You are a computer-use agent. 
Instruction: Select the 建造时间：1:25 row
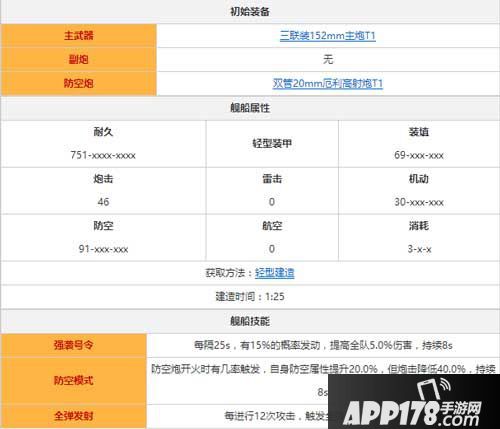(x=250, y=296)
